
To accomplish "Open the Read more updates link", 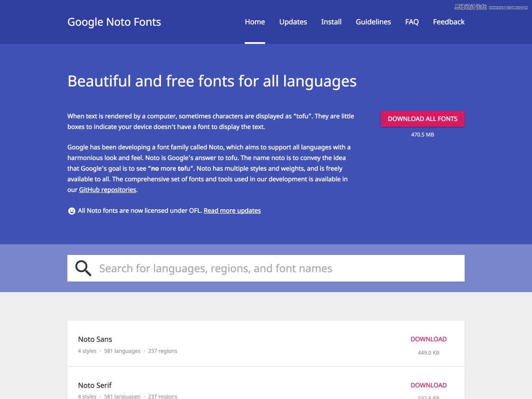I will pos(232,211).
